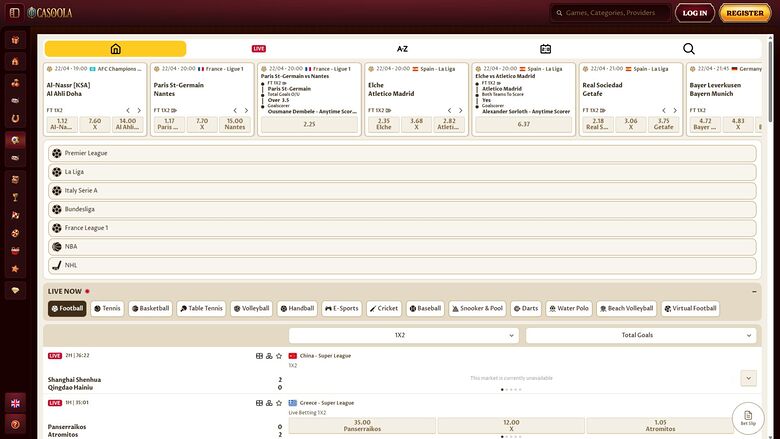The width and height of the screenshot is (780, 439).
Task: Bet on Nantes at 15.00 odds
Action: [235, 124]
